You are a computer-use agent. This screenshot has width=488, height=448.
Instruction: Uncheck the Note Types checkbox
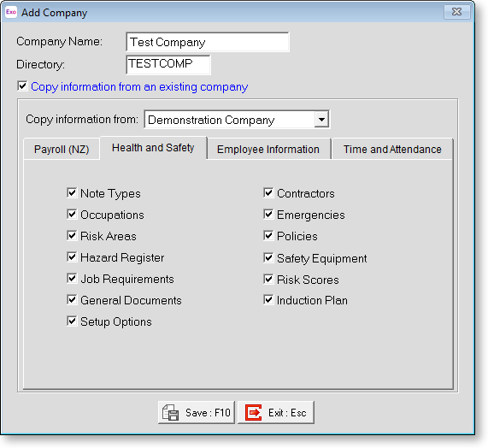tap(72, 192)
